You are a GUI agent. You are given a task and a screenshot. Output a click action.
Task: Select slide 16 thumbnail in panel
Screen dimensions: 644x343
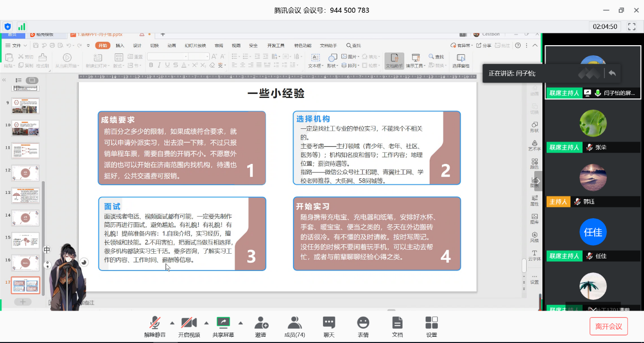[x=25, y=262]
